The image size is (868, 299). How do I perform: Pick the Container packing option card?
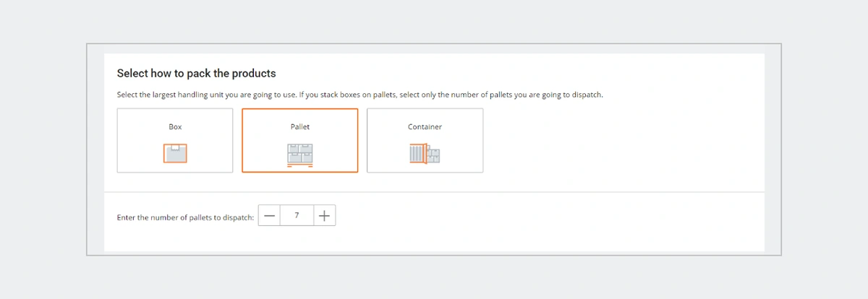click(425, 140)
